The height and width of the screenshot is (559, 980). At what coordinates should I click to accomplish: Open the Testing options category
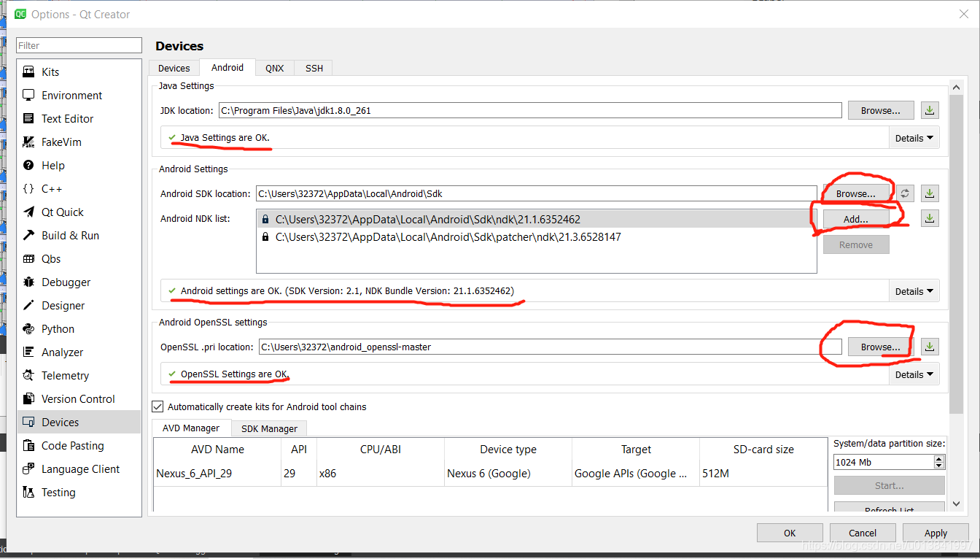79,492
